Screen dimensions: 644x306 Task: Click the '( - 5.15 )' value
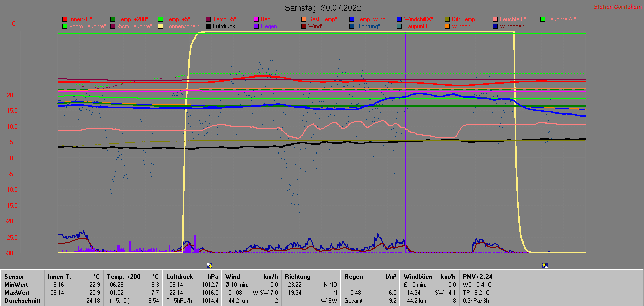pos(120,301)
